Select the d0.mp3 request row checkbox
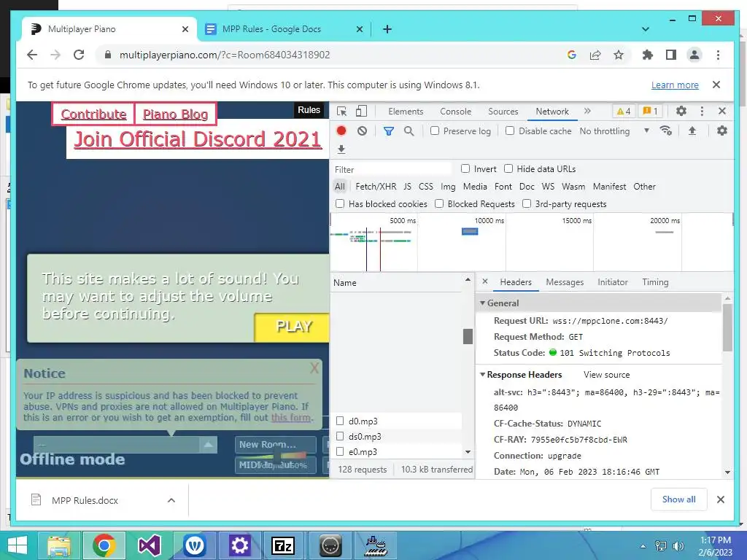This screenshot has width=747, height=560. pos(340,421)
